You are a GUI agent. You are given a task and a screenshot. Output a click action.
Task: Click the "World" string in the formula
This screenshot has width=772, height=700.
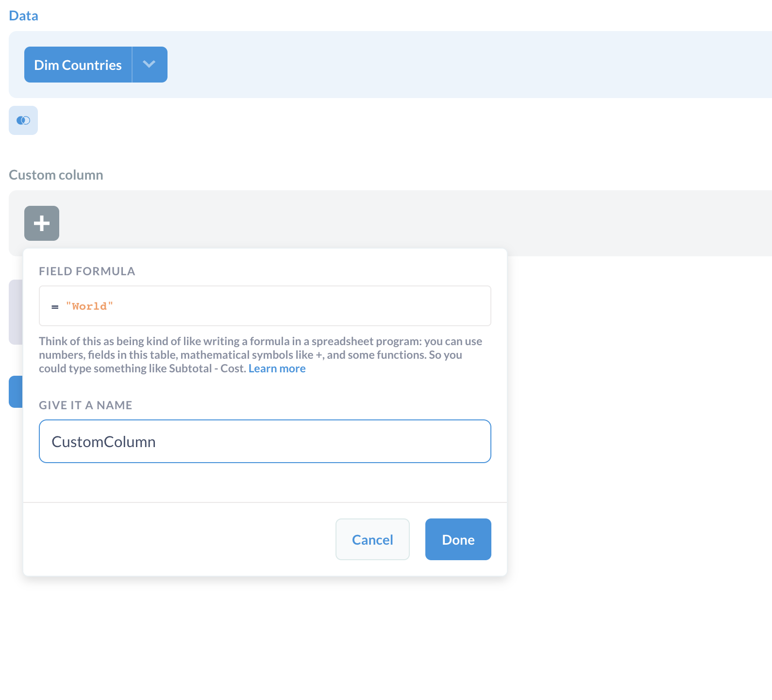point(89,306)
